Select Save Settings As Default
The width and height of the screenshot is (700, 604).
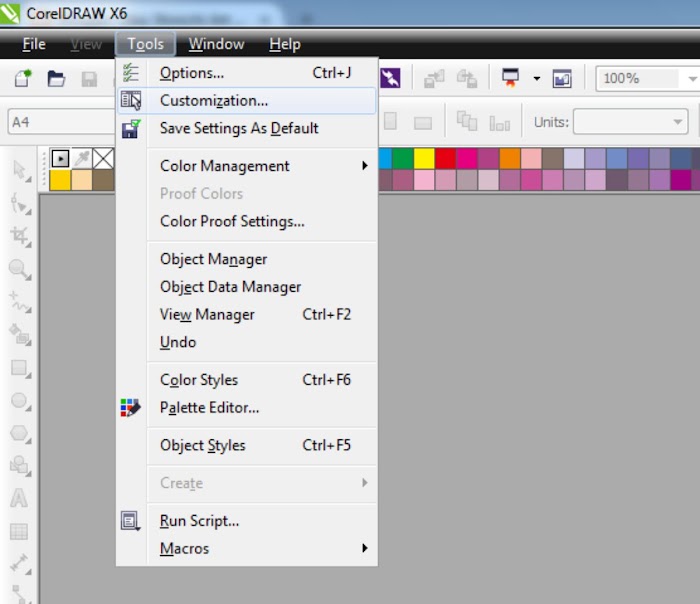click(246, 128)
